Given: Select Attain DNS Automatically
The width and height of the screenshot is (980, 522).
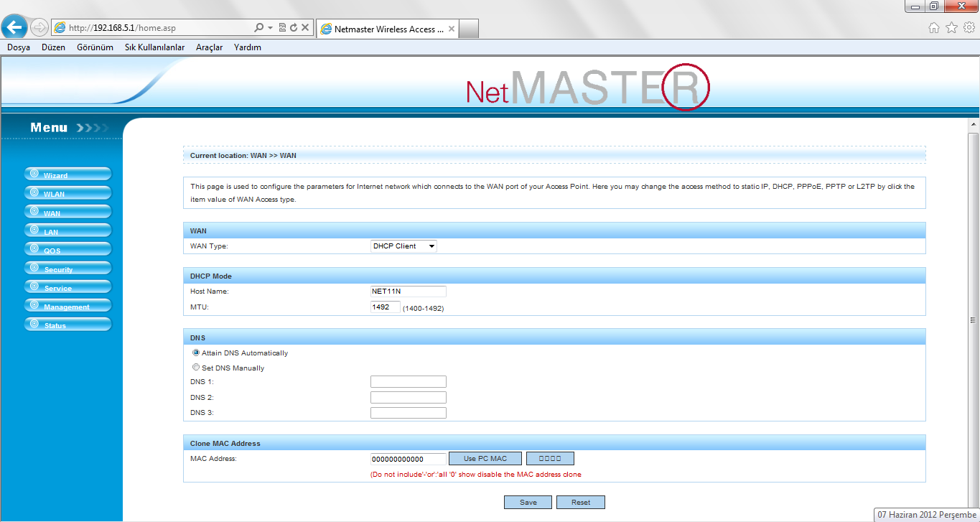Looking at the screenshot, I should [x=196, y=353].
